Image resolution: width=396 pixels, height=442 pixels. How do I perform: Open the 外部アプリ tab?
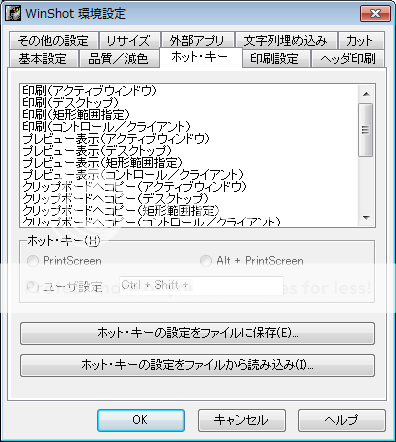tap(197, 41)
